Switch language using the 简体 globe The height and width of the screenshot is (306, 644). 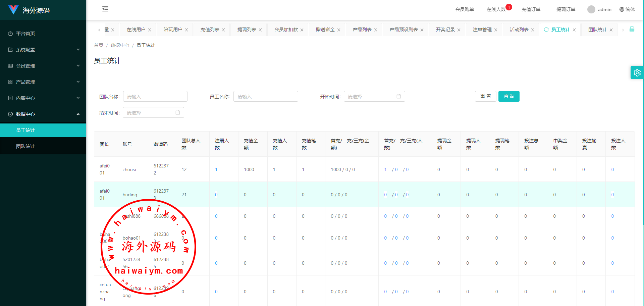(627, 9)
